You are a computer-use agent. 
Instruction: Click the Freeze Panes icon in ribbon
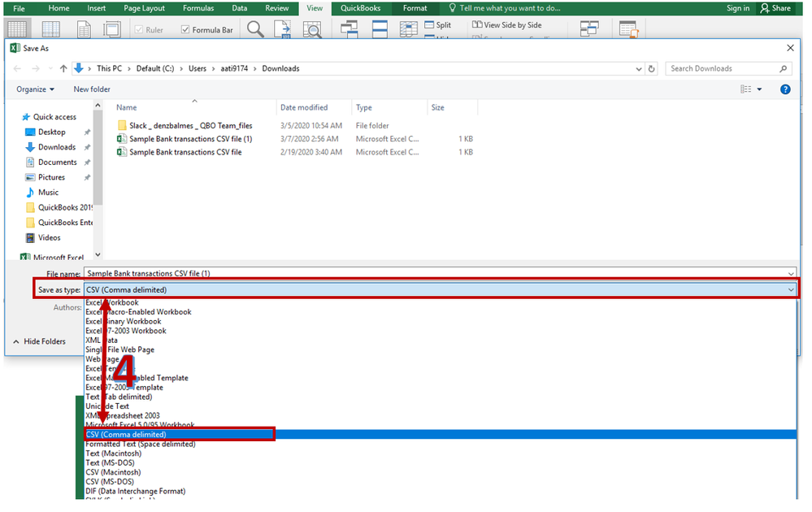(x=409, y=29)
